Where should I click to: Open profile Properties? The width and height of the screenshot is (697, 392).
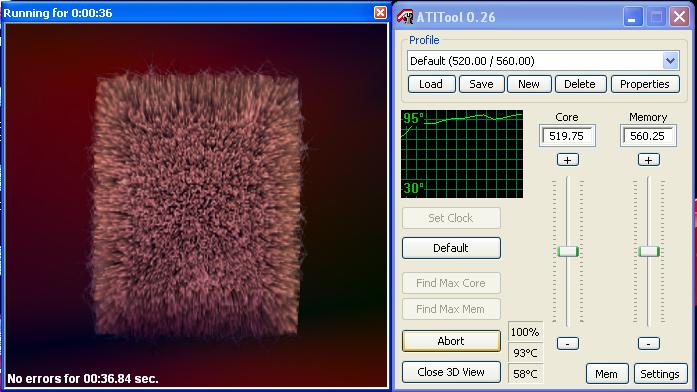pyautogui.click(x=645, y=84)
